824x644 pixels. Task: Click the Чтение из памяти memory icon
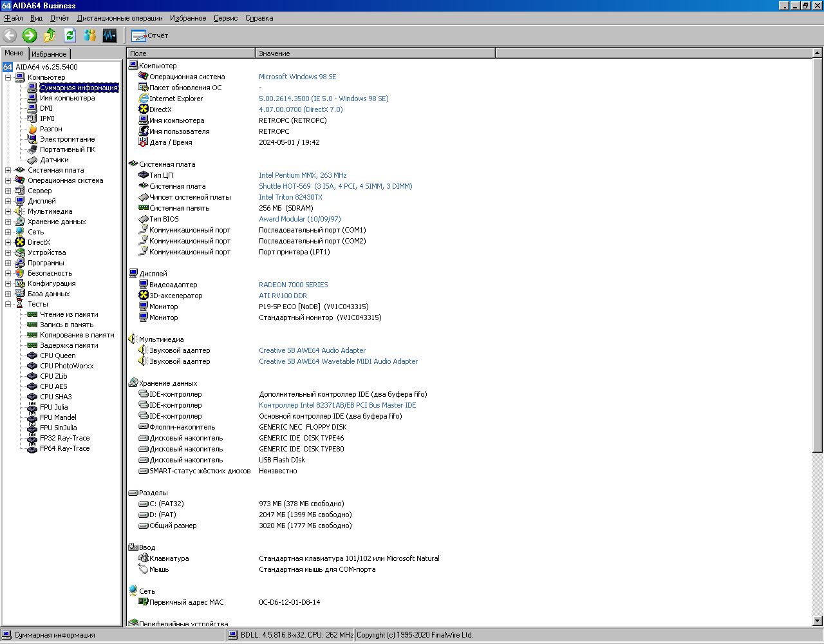pos(32,314)
